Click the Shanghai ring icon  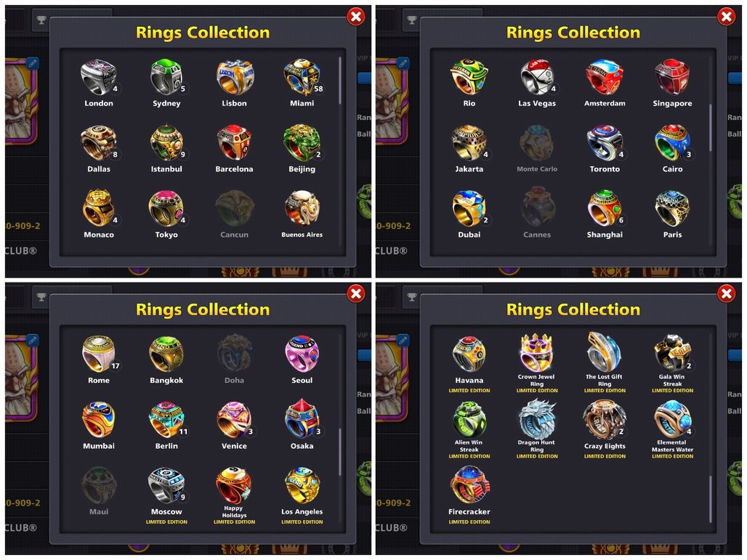point(605,208)
